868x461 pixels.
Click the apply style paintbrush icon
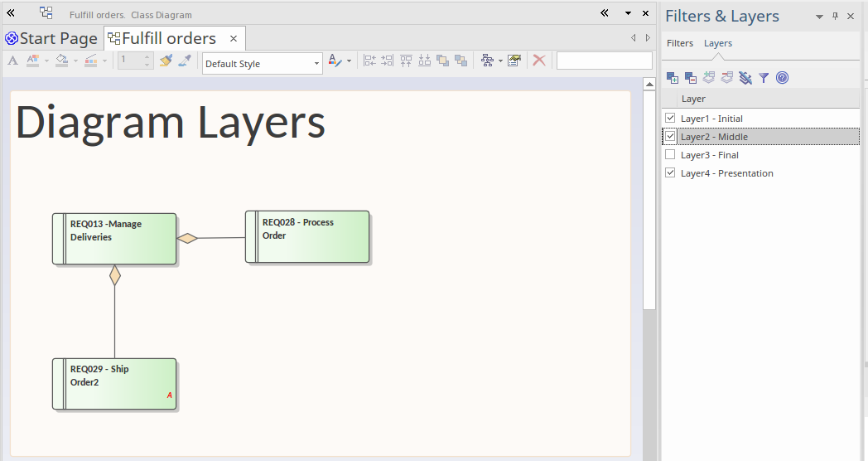(x=166, y=61)
